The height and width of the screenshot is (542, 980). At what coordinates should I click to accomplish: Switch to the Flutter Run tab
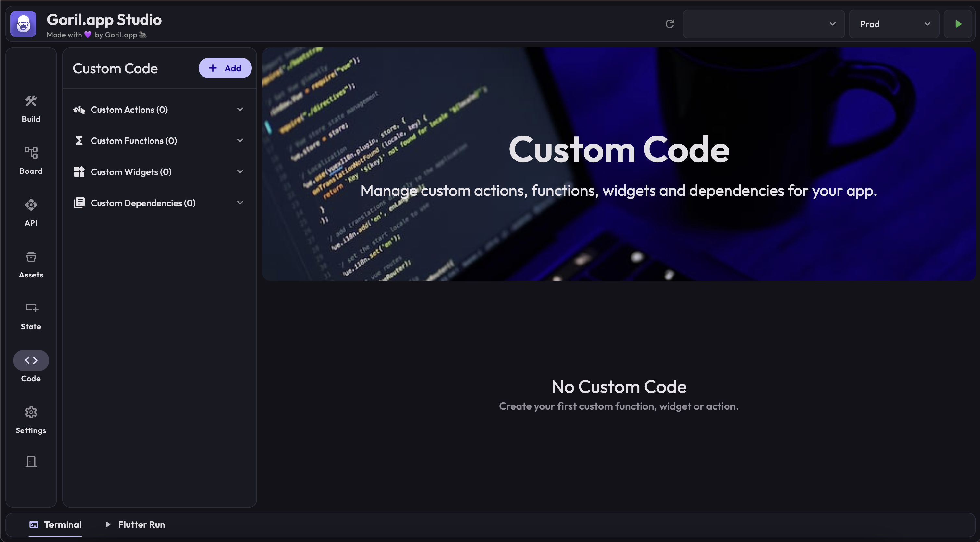135,524
